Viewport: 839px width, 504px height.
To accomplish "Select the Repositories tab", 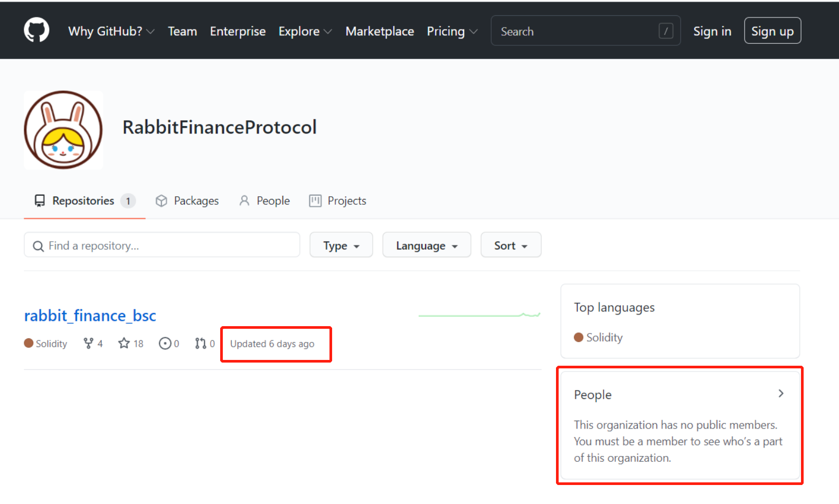I will [84, 201].
